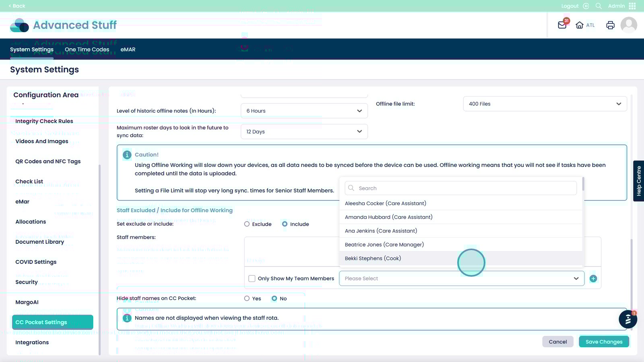Click the plus icon to add staff member
This screenshot has width=644, height=362.
click(x=593, y=278)
